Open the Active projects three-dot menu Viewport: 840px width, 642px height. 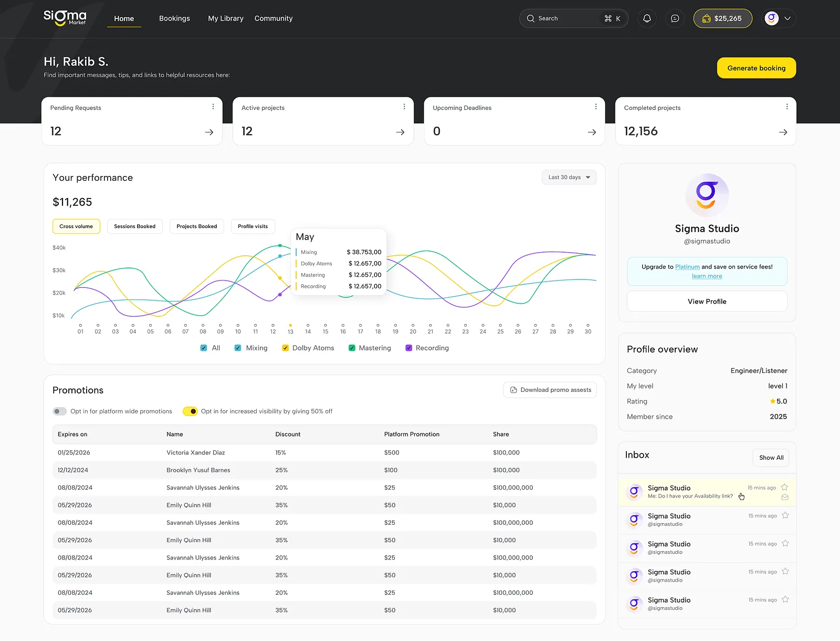(404, 107)
